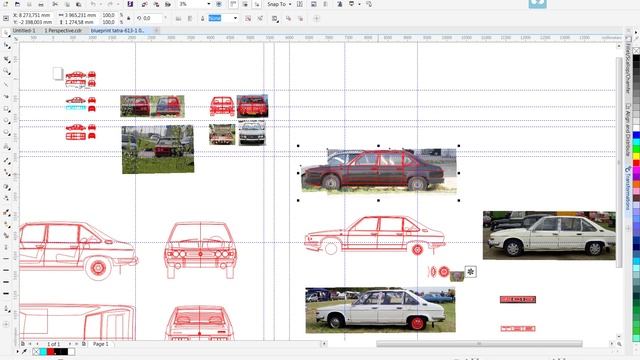Image resolution: width=640 pixels, height=360 pixels.
Task: Go to the previous page arrow
Action: click(x=37, y=344)
